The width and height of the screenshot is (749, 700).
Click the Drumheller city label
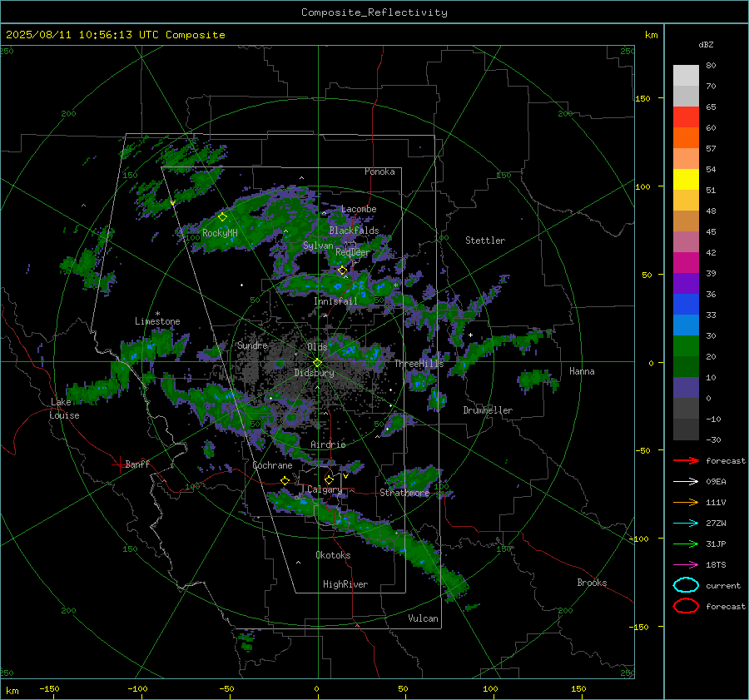[x=488, y=410]
